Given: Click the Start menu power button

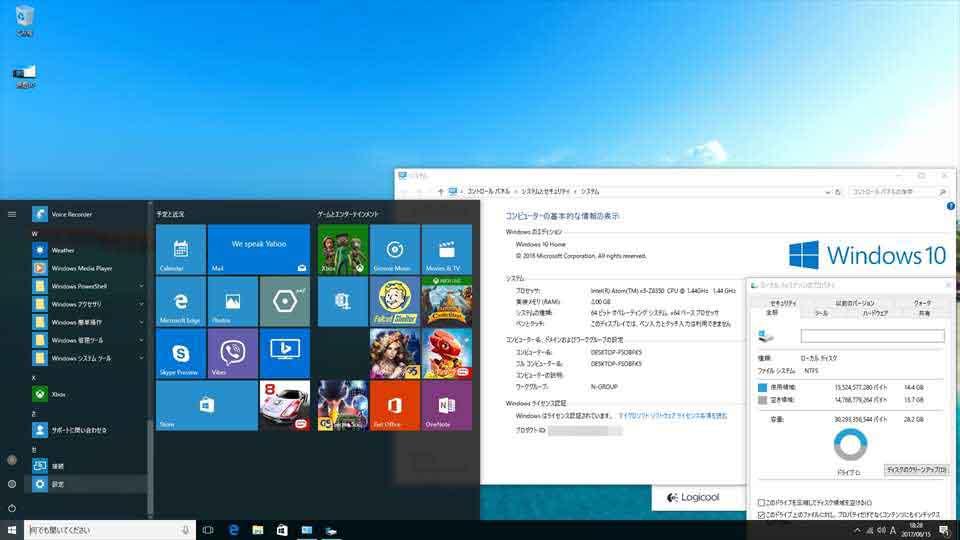Looking at the screenshot, I should click(12, 508).
